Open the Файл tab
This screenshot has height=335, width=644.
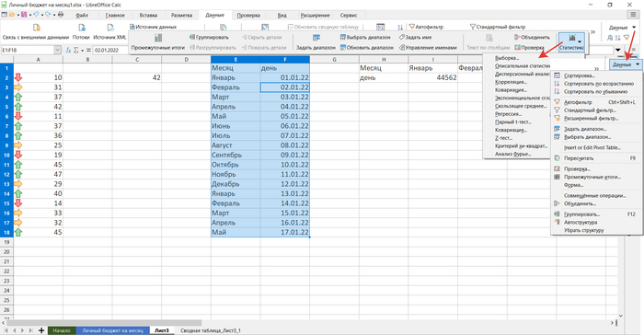82,16
